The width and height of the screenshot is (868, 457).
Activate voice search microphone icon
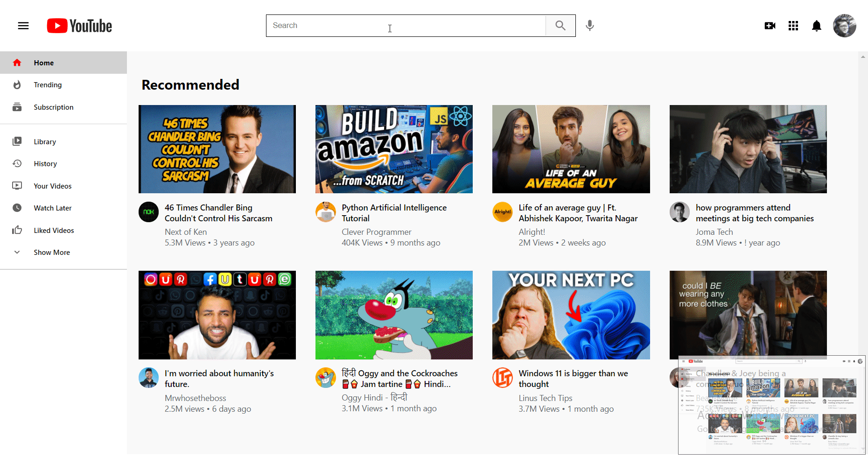(590, 26)
